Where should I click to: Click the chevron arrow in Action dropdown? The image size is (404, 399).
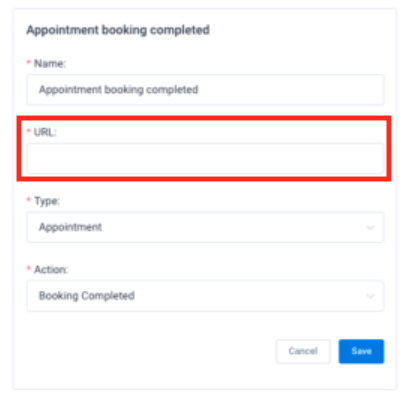point(370,296)
